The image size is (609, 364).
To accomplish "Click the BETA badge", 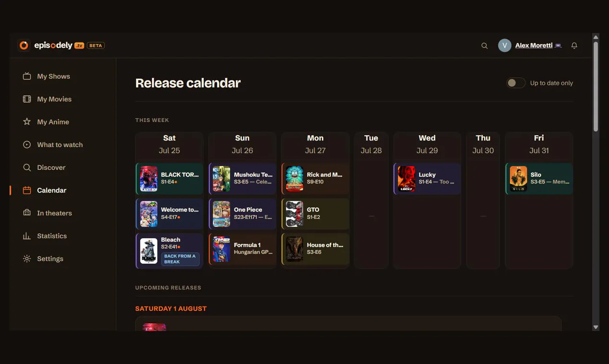I will (x=96, y=45).
